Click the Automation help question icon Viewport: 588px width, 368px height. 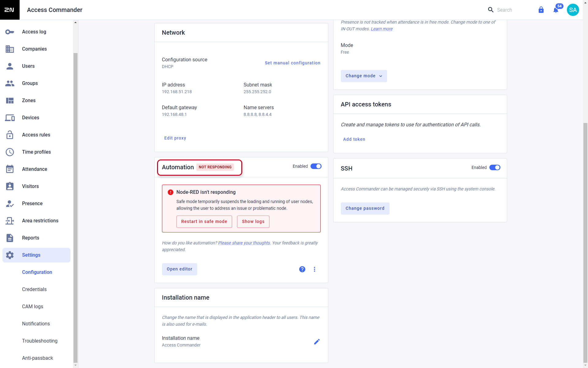(302, 269)
